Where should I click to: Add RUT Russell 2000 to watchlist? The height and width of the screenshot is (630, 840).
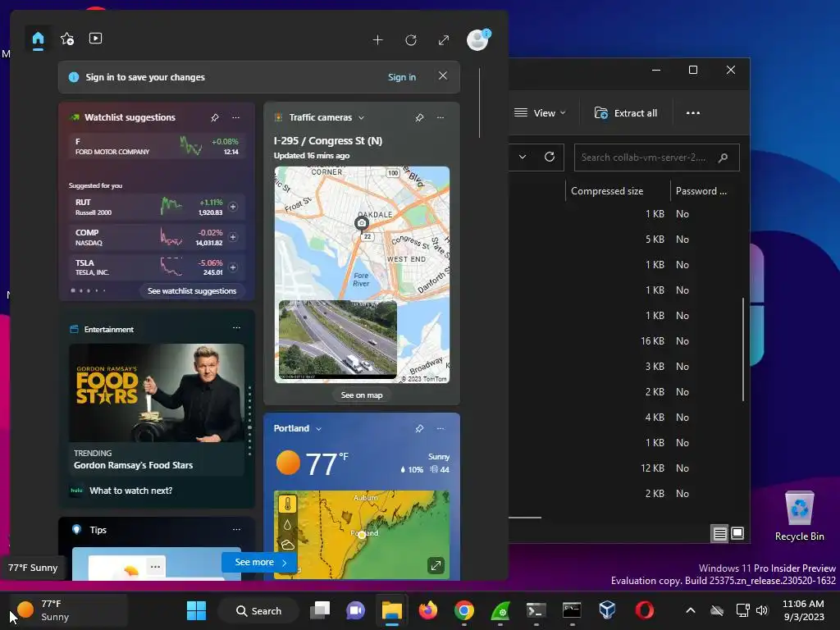[233, 207]
